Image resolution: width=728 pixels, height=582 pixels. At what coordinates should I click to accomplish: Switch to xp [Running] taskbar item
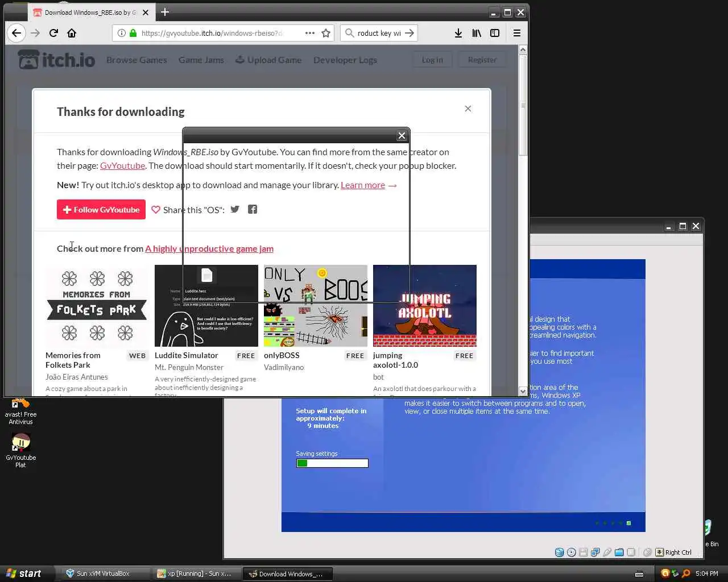(197, 573)
